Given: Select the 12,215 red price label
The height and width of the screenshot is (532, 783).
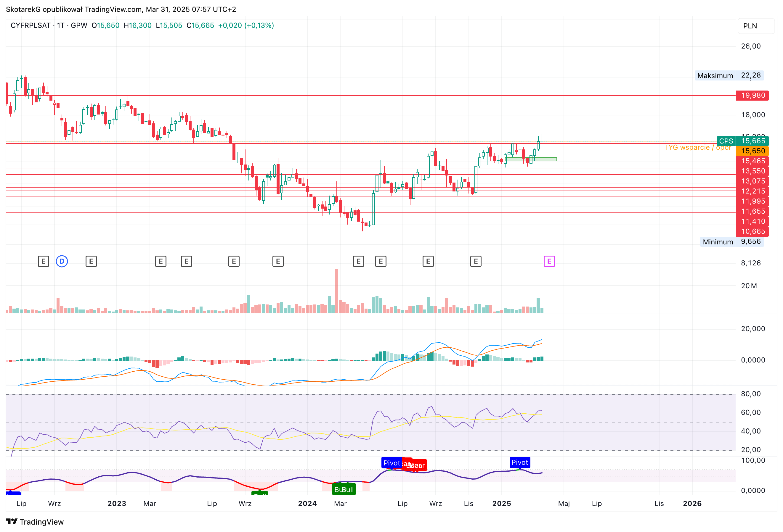Looking at the screenshot, I should click(753, 191).
